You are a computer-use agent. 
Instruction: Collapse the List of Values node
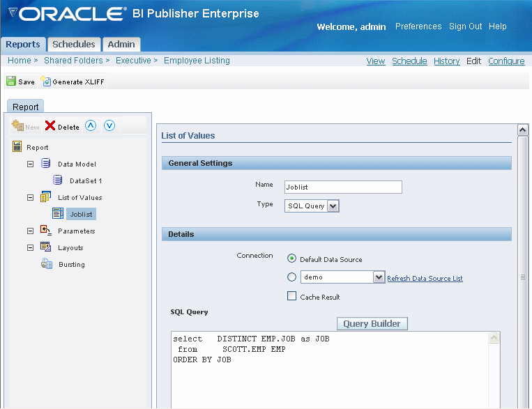30,197
